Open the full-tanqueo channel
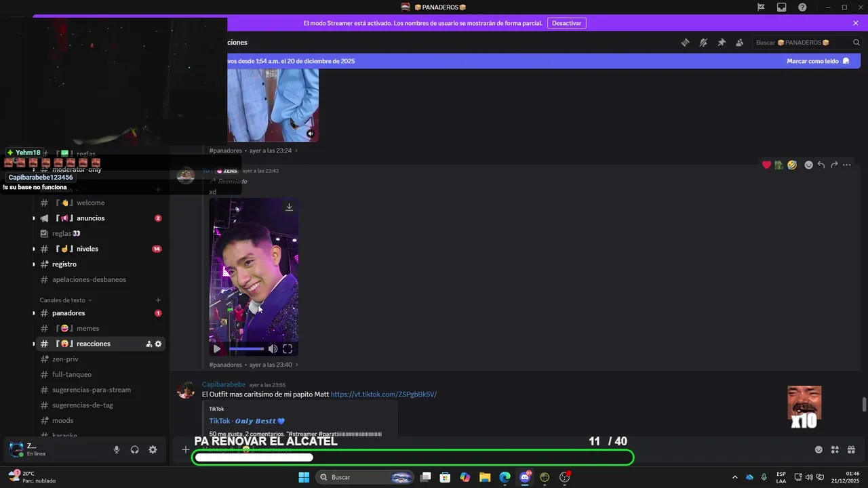868x488 pixels. [x=99, y=375]
